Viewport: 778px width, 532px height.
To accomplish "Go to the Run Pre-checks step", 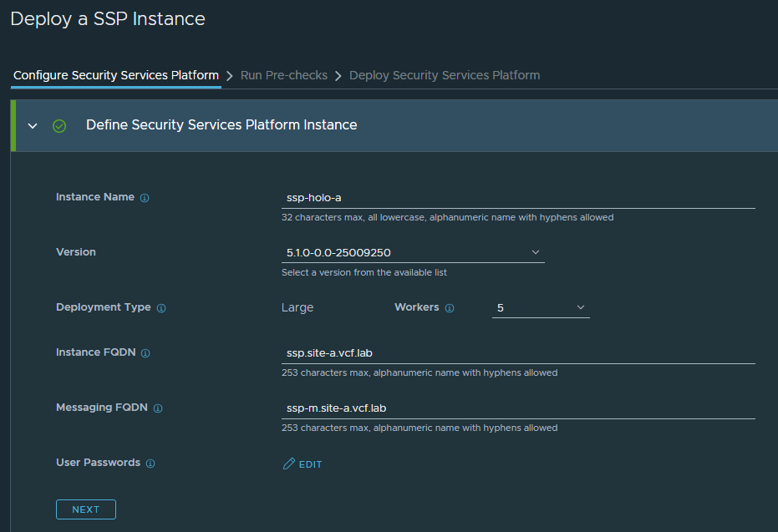I will (283, 75).
